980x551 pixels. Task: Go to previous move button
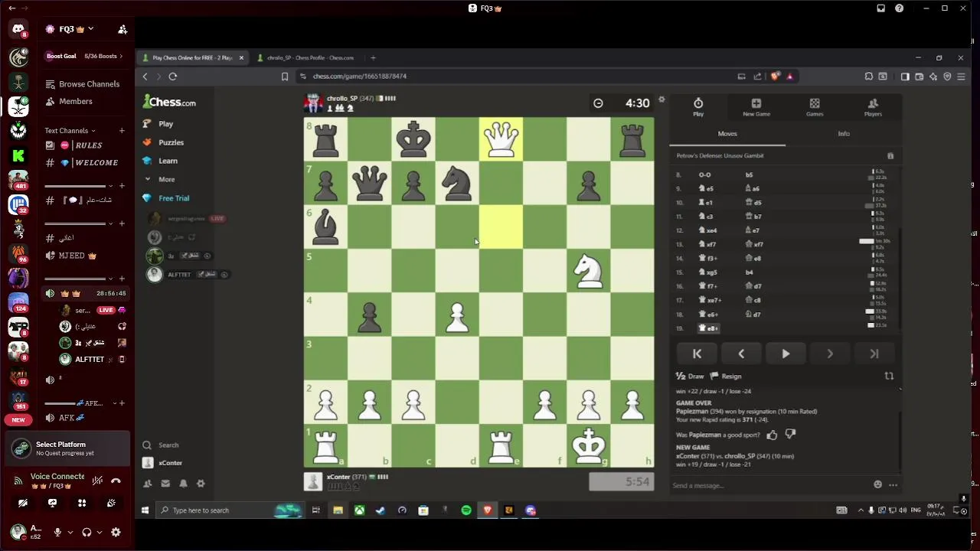[x=741, y=354]
